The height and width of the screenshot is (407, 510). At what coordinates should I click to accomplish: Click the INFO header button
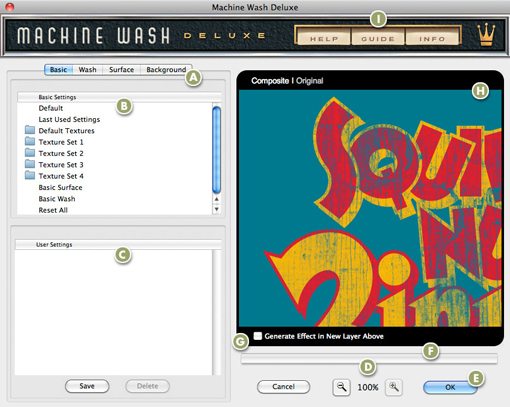pyautogui.click(x=432, y=36)
